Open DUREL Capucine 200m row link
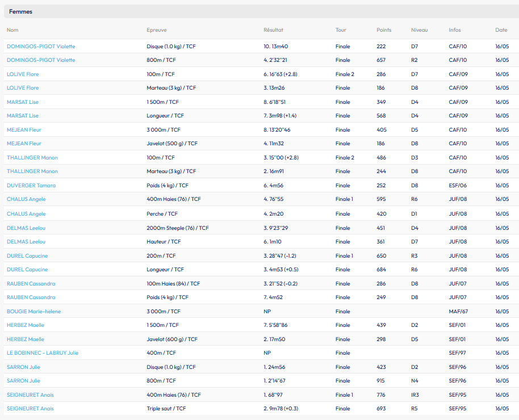Image resolution: width=519 pixels, height=420 pixels. coord(27,256)
